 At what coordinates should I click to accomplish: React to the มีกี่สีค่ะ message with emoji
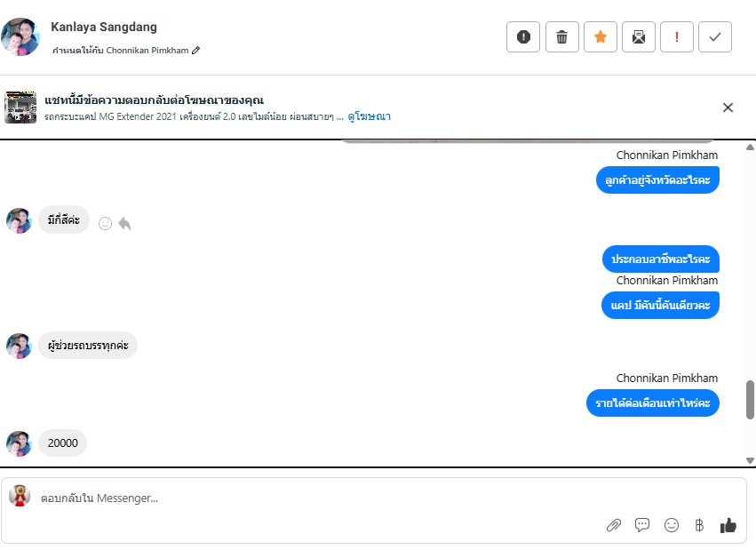(x=105, y=224)
